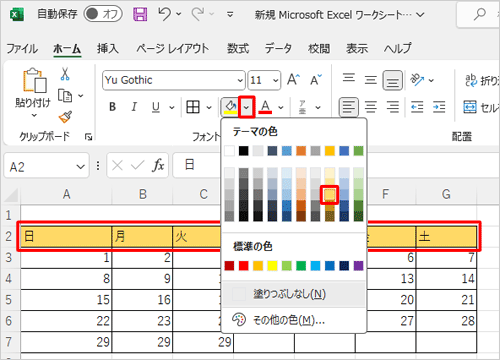Image resolution: width=500 pixels, height=360 pixels.
Task: Click Merge Cells (セル) icon
Action: [470, 107]
